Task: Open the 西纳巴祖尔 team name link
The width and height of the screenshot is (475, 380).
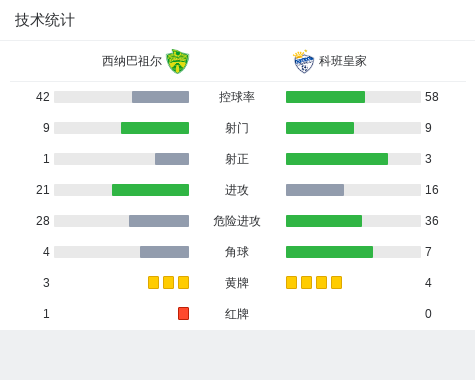Action: (x=132, y=61)
